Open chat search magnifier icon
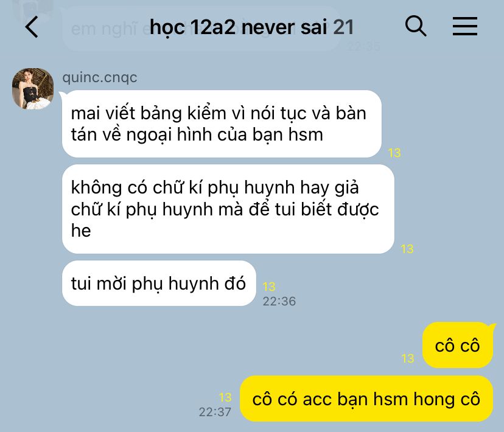504x432 pixels. pyautogui.click(x=416, y=26)
